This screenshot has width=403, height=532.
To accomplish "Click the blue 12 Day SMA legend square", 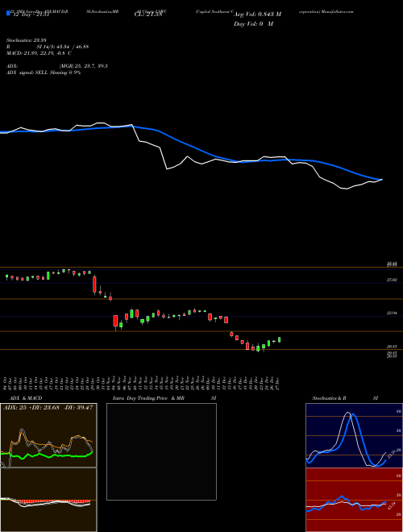I will coord(8,13).
